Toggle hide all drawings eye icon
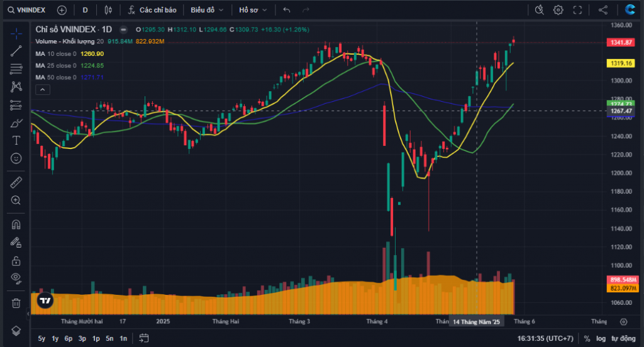The height and width of the screenshot is (347, 644). tap(16, 278)
